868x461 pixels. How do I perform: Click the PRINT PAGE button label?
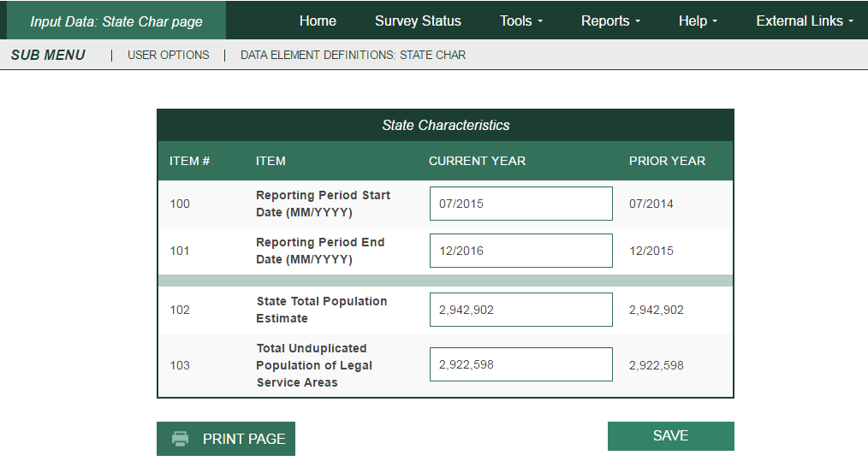tap(243, 439)
